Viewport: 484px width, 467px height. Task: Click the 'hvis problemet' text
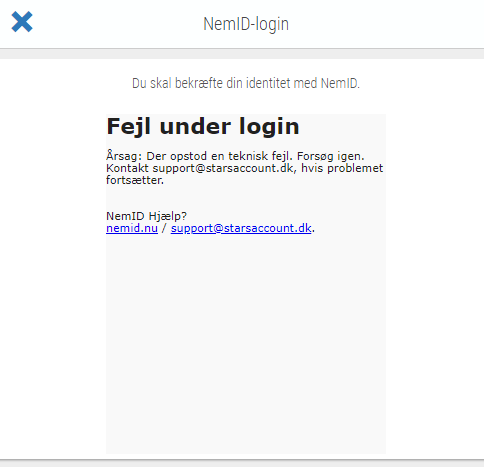tap(342, 168)
